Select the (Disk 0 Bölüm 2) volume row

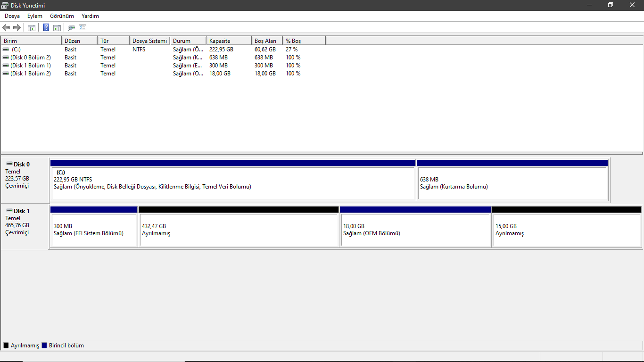[x=163, y=57]
